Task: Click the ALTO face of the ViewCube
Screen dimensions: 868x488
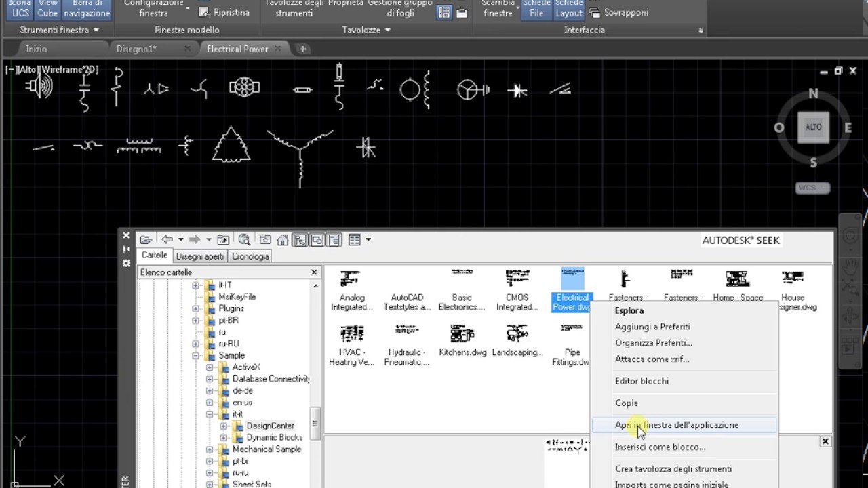Action: point(813,127)
